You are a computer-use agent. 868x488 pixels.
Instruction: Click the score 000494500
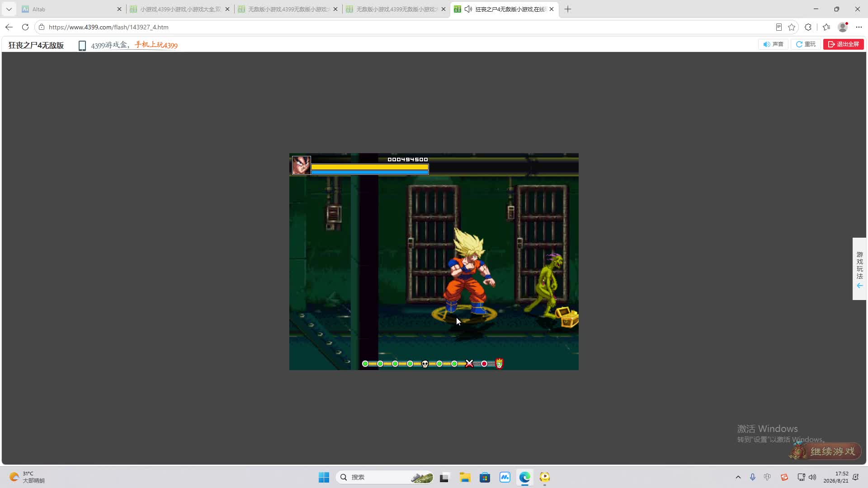coord(408,160)
